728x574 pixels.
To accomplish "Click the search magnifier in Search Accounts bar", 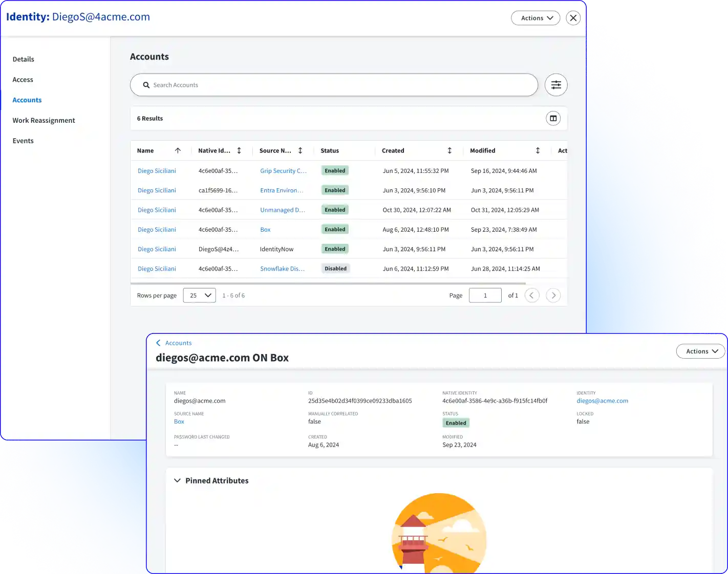I will click(x=146, y=85).
